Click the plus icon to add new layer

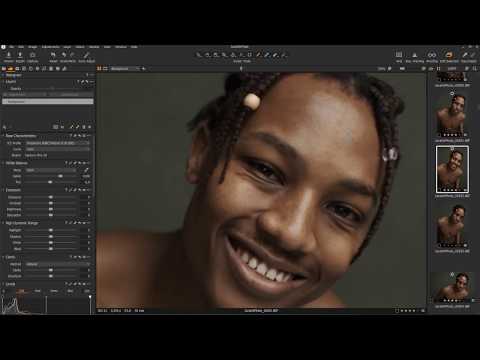[144, 69]
